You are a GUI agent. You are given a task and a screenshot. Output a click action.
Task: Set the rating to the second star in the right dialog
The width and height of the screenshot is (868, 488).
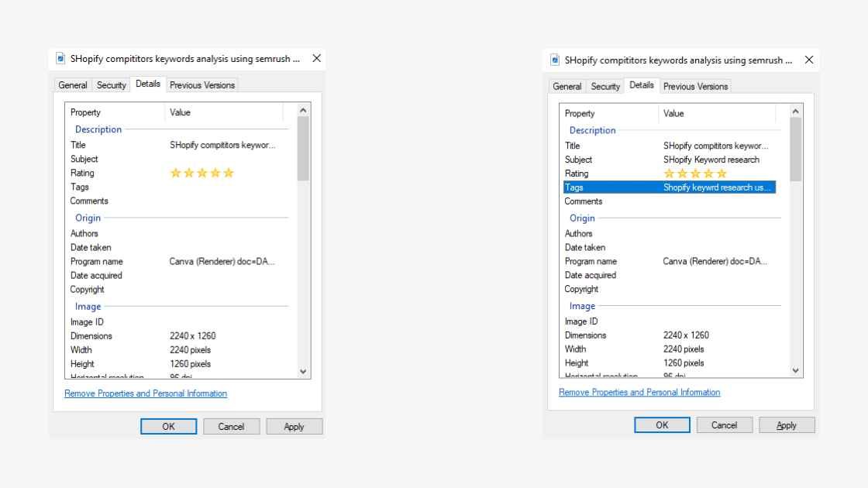coord(682,174)
